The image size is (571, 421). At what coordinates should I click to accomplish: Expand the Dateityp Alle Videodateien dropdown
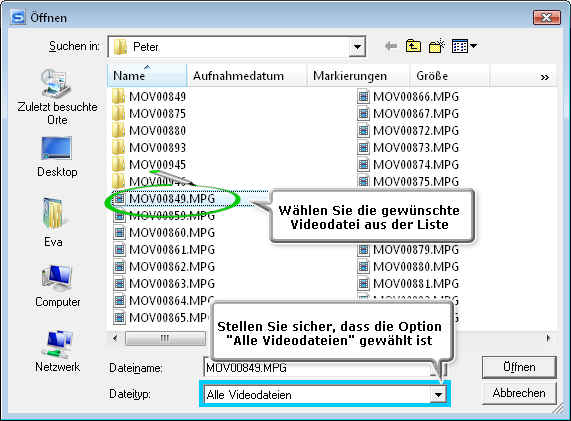[x=438, y=394]
